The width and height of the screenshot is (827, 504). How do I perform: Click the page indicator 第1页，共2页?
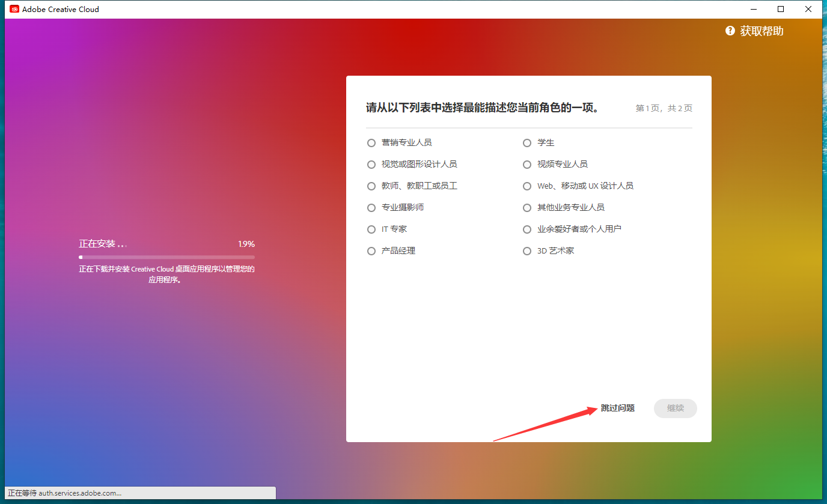tap(664, 108)
